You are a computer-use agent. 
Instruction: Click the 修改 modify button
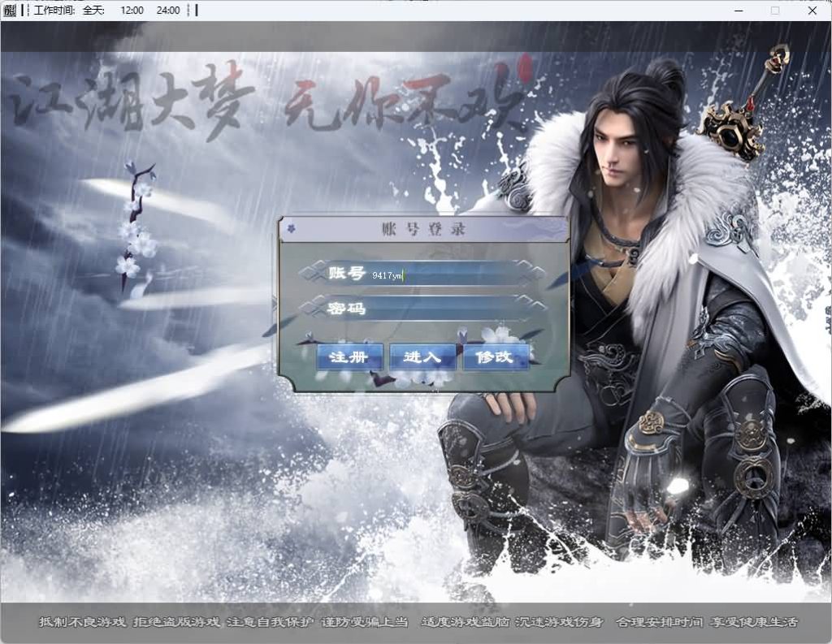click(x=496, y=357)
